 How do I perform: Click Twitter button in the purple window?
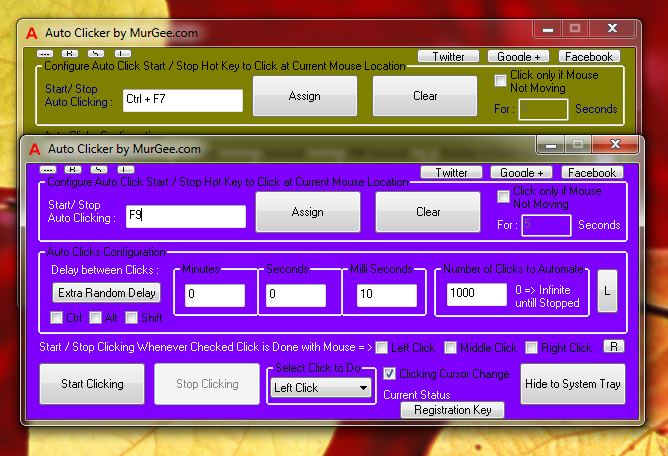coord(452,173)
